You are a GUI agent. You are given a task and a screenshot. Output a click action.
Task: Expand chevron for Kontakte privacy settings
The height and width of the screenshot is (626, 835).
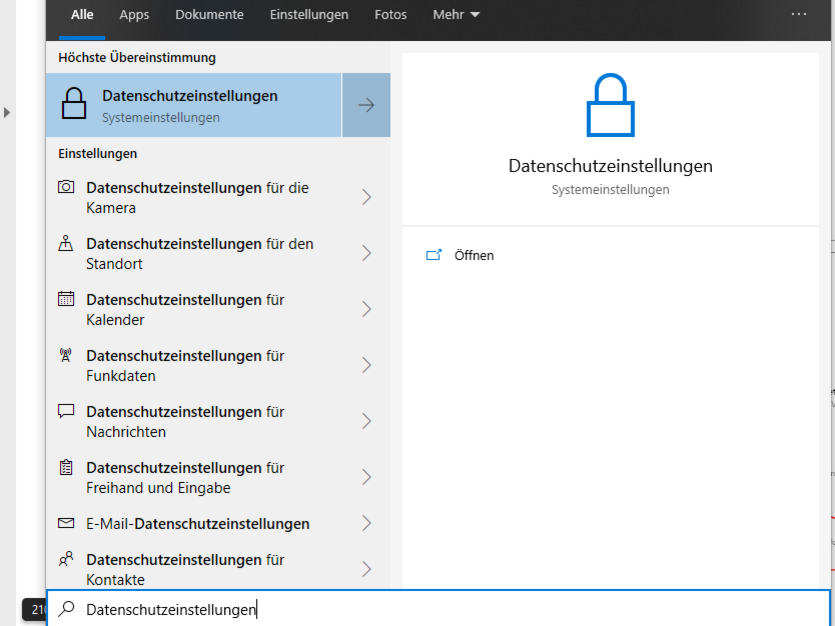366,569
